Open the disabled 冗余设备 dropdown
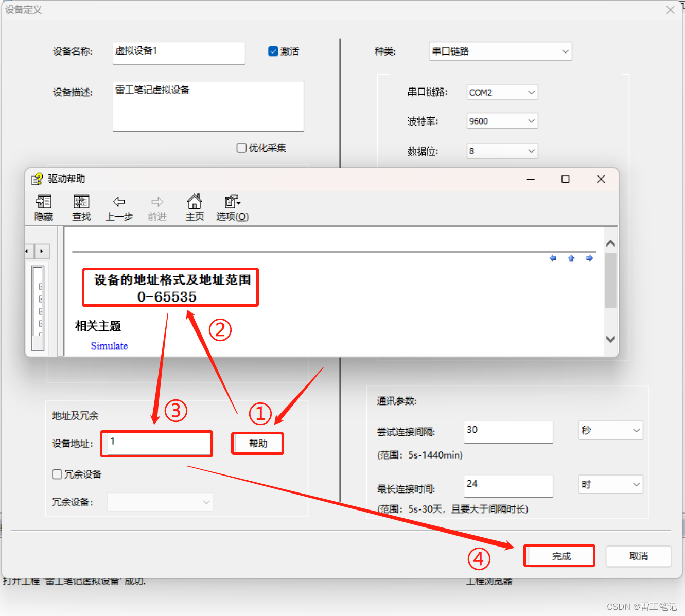The height and width of the screenshot is (616, 685). [x=160, y=502]
